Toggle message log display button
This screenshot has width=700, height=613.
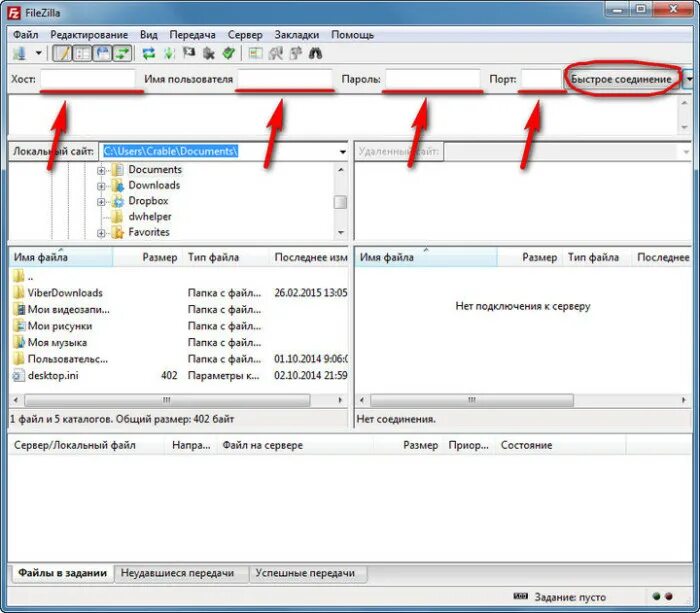(62, 54)
